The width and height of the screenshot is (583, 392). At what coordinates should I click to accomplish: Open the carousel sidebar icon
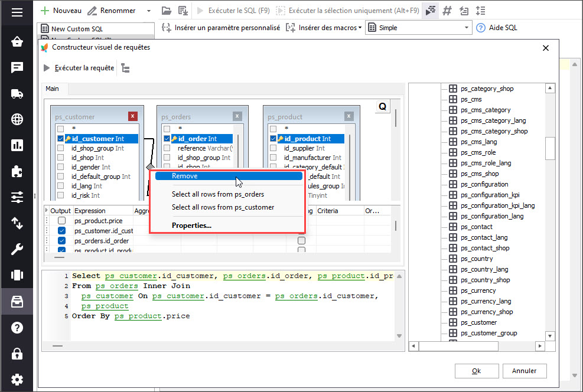tap(17, 275)
